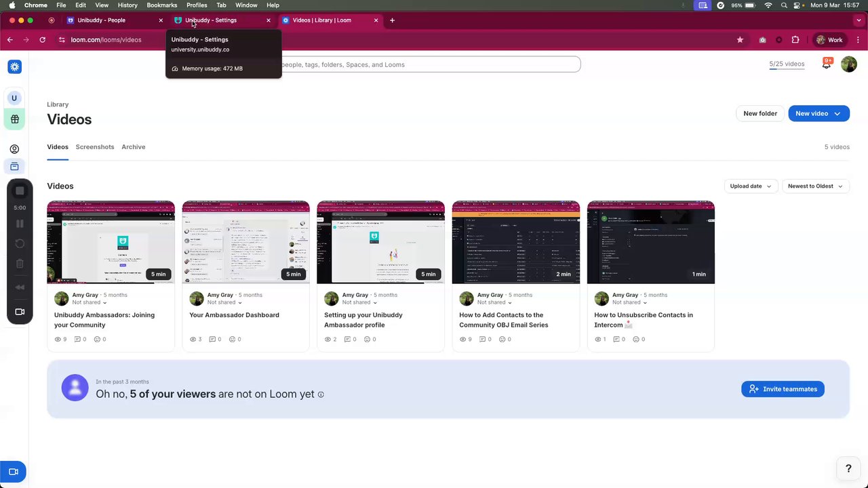Stop recording with the square stop button
Image resolution: width=868 pixels, height=488 pixels.
[x=20, y=191]
